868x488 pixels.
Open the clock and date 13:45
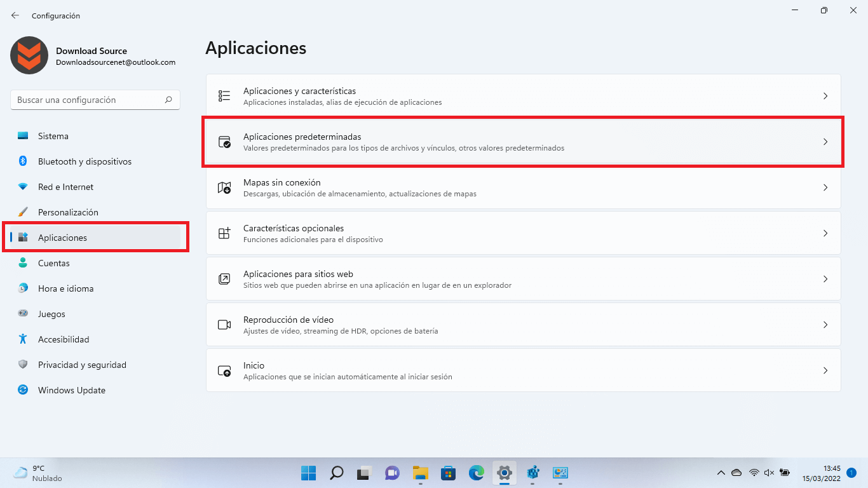click(821, 473)
